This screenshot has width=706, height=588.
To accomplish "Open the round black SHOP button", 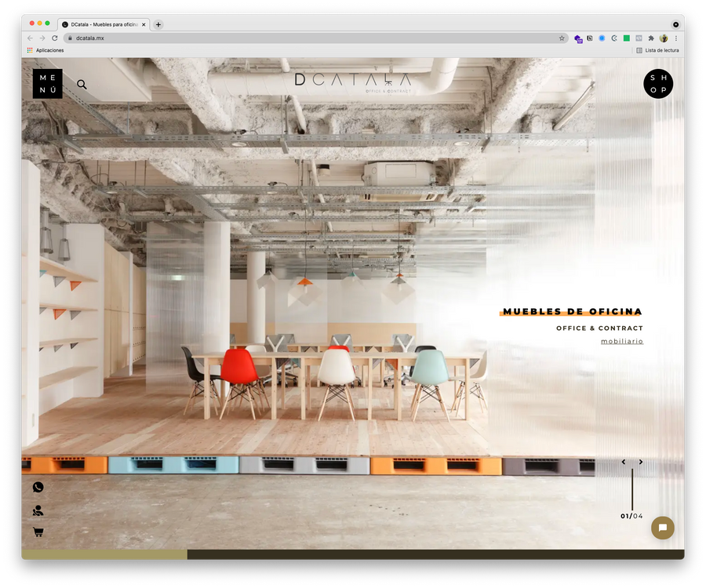I will click(x=658, y=84).
